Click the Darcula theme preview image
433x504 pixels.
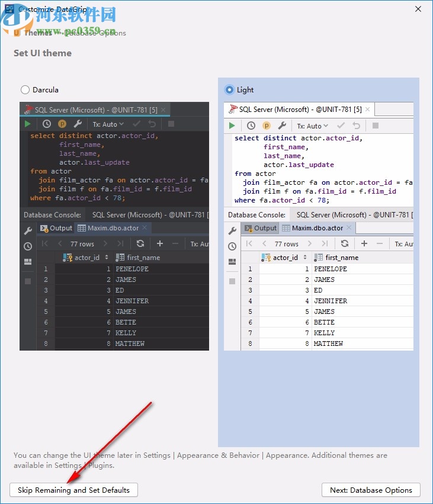click(114, 226)
